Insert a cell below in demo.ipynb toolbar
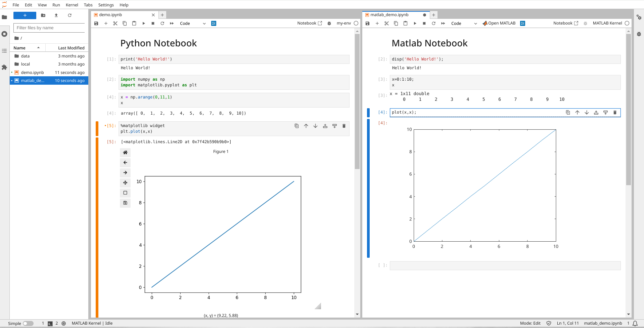The image size is (644, 328). coord(106,24)
